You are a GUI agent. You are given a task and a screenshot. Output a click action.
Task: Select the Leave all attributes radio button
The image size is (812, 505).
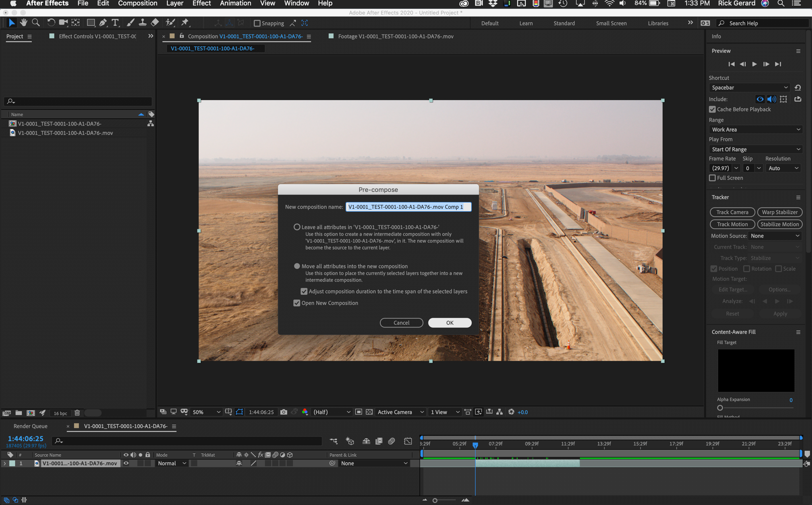[x=297, y=227]
